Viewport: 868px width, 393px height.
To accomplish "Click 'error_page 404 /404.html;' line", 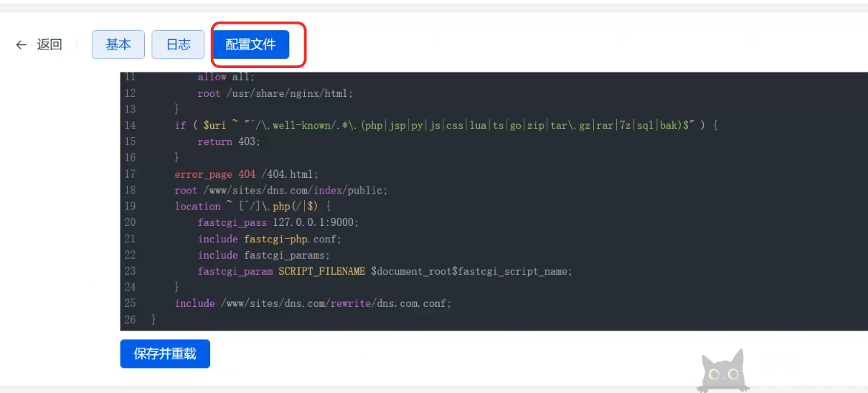I will click(x=246, y=174).
